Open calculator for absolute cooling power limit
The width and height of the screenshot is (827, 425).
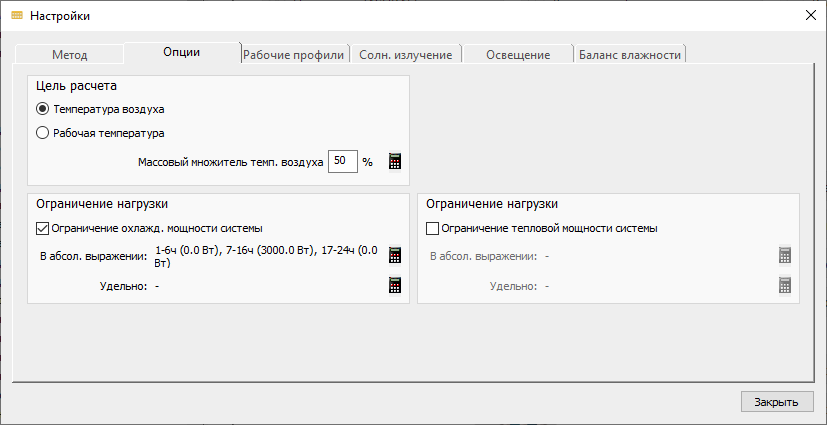pyautogui.click(x=395, y=255)
